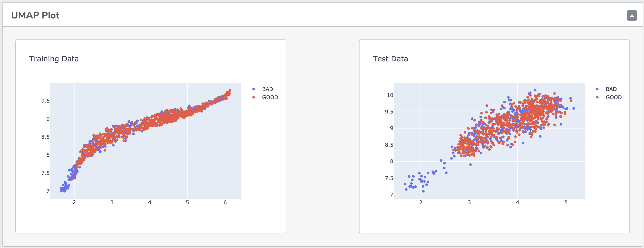644x248 pixels.
Task: Click x-axis tick 5 on Test Data plot
Action: point(566,203)
